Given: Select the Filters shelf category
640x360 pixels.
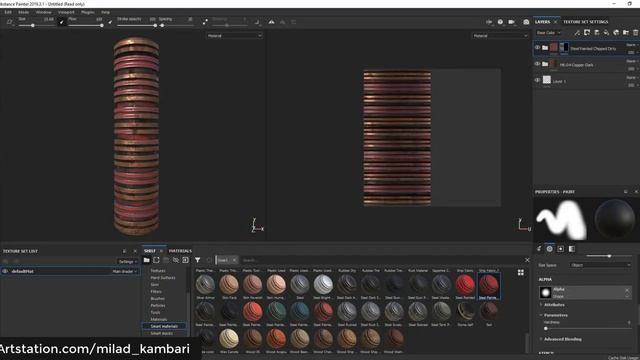Looking at the screenshot, I should pyautogui.click(x=156, y=291).
